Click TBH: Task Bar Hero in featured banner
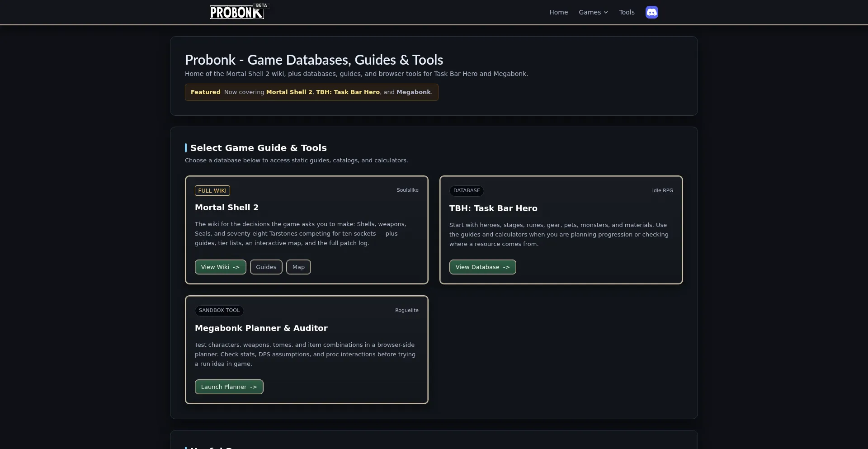 point(348,92)
